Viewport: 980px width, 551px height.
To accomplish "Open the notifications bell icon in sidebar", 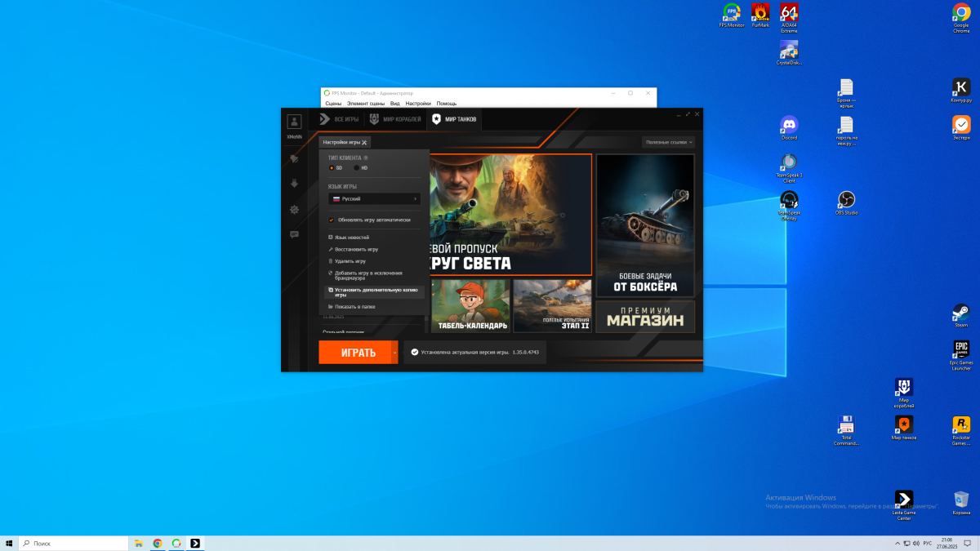I will tap(294, 159).
